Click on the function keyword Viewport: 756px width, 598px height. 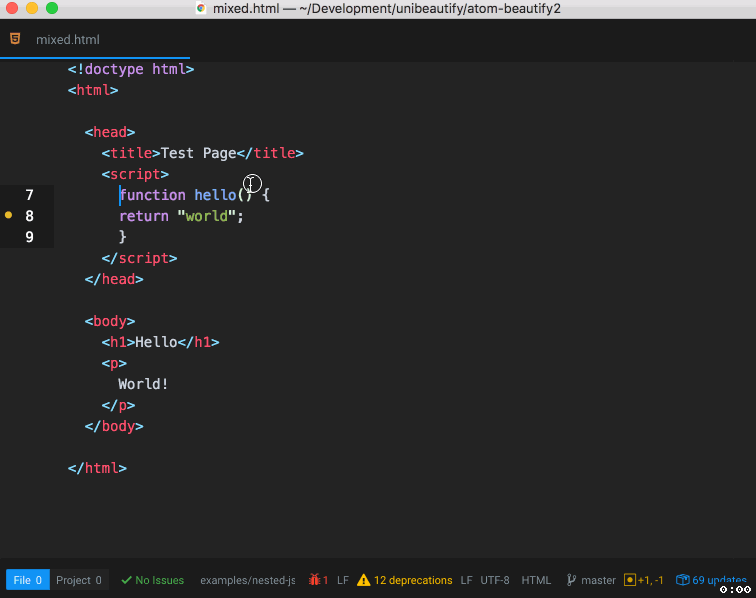[152, 195]
